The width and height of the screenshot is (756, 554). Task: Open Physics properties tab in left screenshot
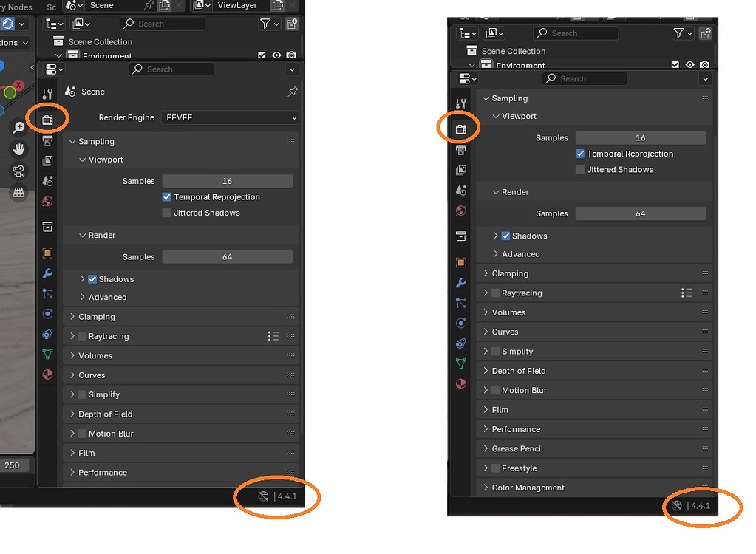point(47,314)
